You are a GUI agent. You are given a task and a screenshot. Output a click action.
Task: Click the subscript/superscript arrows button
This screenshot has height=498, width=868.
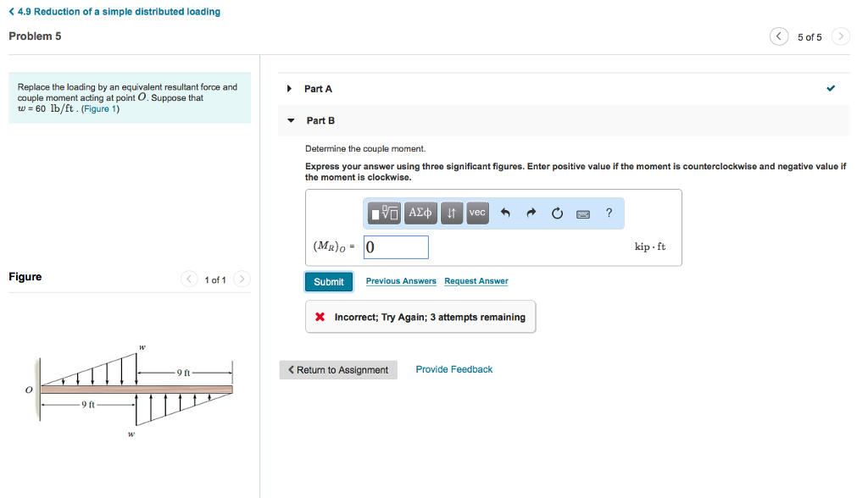click(453, 213)
